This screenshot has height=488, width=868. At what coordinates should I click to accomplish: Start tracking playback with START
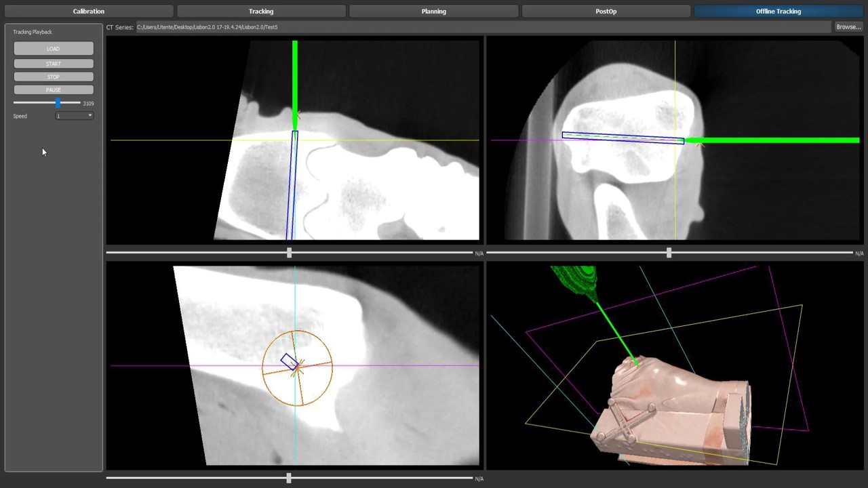(x=54, y=64)
